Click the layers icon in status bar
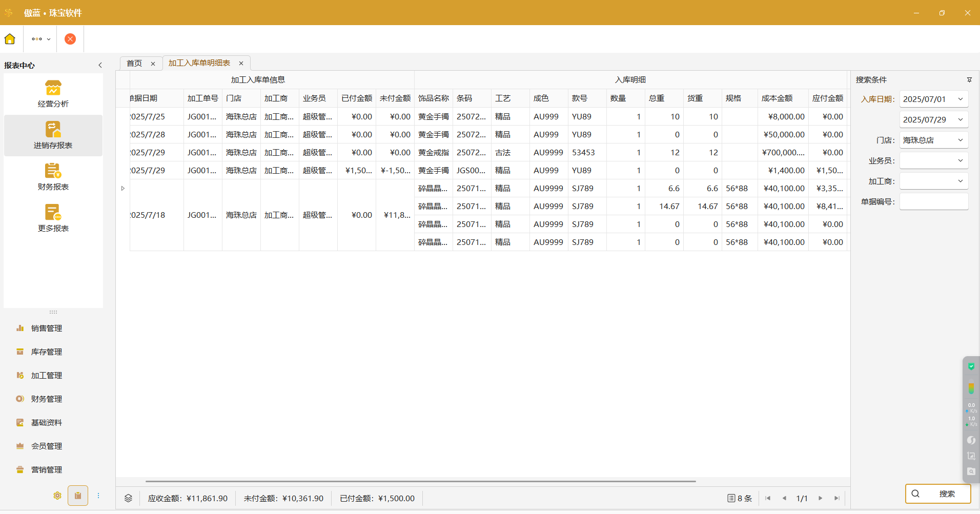 pos(128,498)
